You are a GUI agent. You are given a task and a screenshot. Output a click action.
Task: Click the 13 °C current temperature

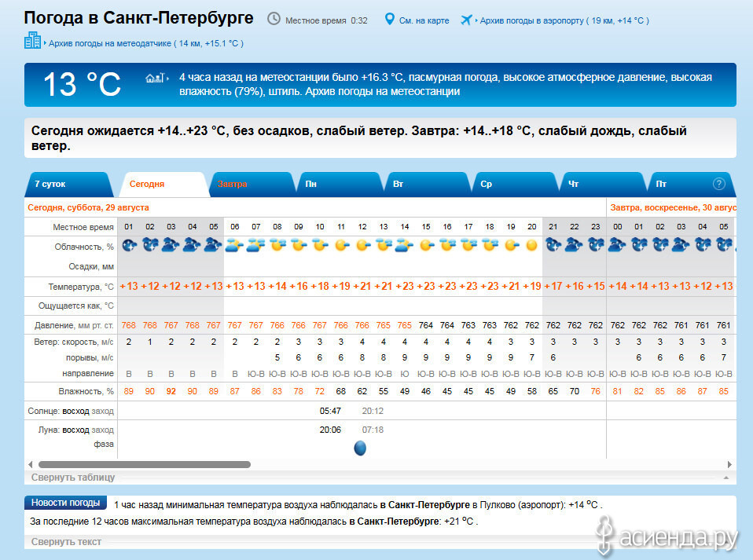[x=82, y=85]
